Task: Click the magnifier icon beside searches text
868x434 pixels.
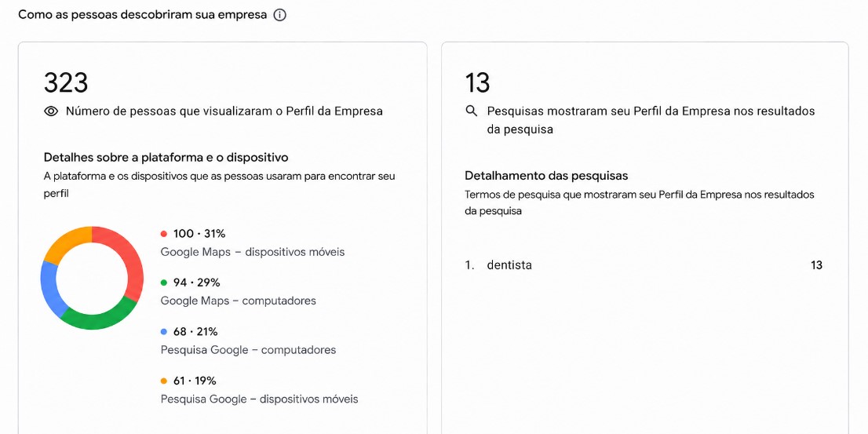Action: [472, 111]
